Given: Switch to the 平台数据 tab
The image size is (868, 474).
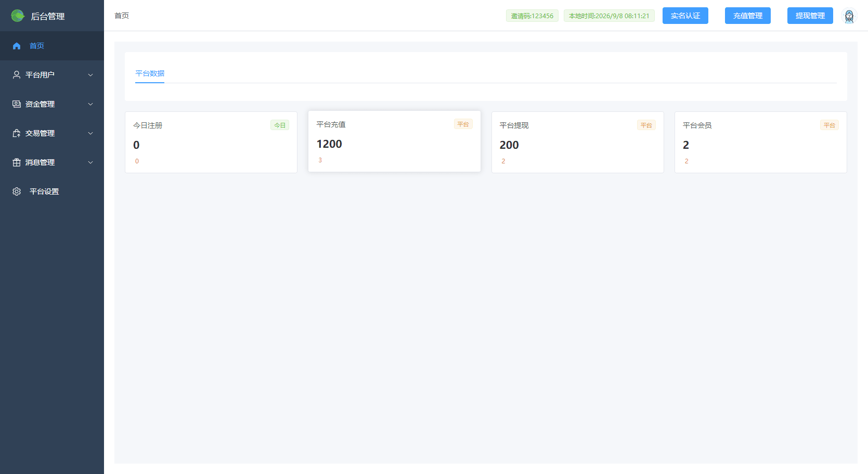Looking at the screenshot, I should pyautogui.click(x=150, y=73).
